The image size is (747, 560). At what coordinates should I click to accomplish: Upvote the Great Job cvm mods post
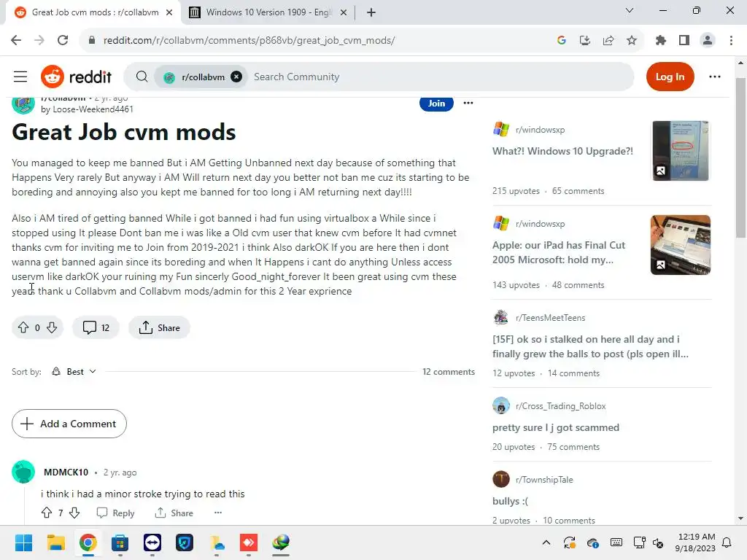coord(23,327)
